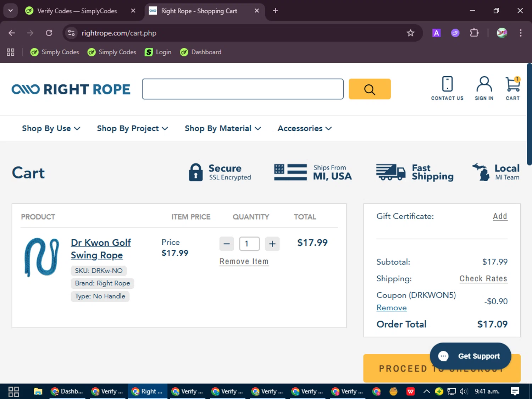Expand the Shop By Material menu
The height and width of the screenshot is (399, 532).
point(223,128)
